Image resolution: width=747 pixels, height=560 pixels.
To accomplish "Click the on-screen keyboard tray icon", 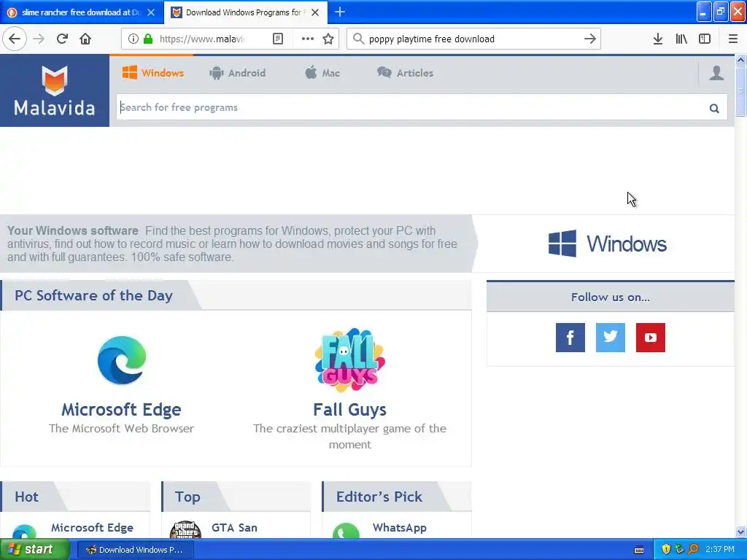I will click(639, 550).
